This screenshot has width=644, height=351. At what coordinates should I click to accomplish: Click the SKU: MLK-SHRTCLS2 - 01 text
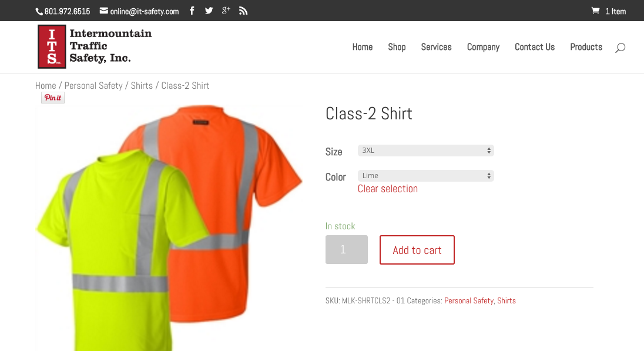point(365,301)
